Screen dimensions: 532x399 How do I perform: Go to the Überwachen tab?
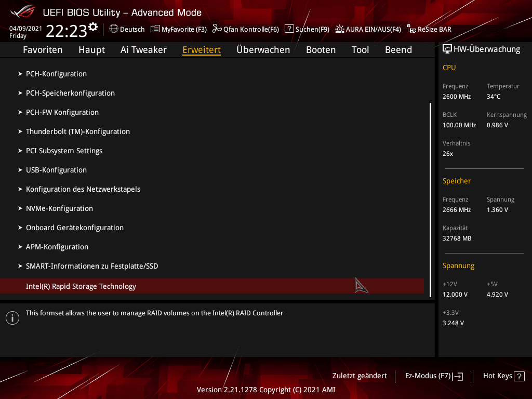tap(263, 50)
